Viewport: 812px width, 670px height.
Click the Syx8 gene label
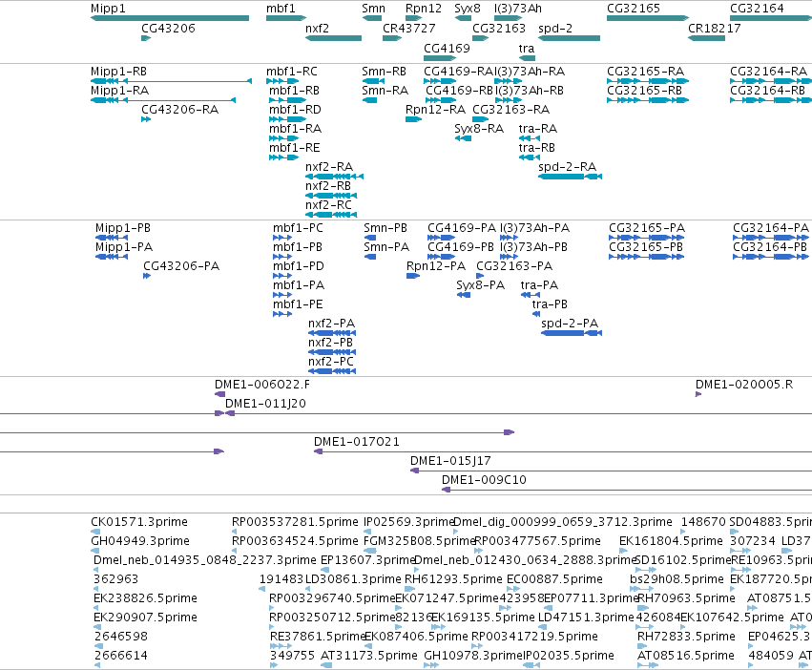point(468,9)
